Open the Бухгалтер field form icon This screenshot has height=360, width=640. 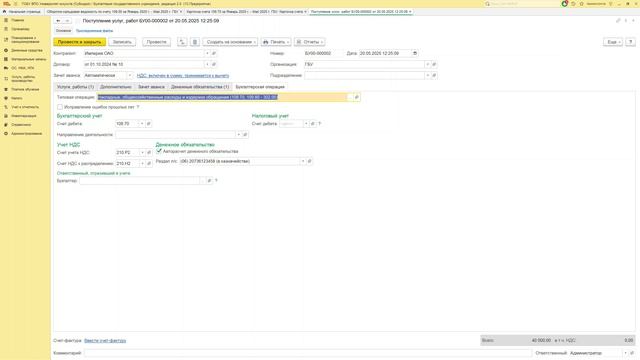[209, 181]
